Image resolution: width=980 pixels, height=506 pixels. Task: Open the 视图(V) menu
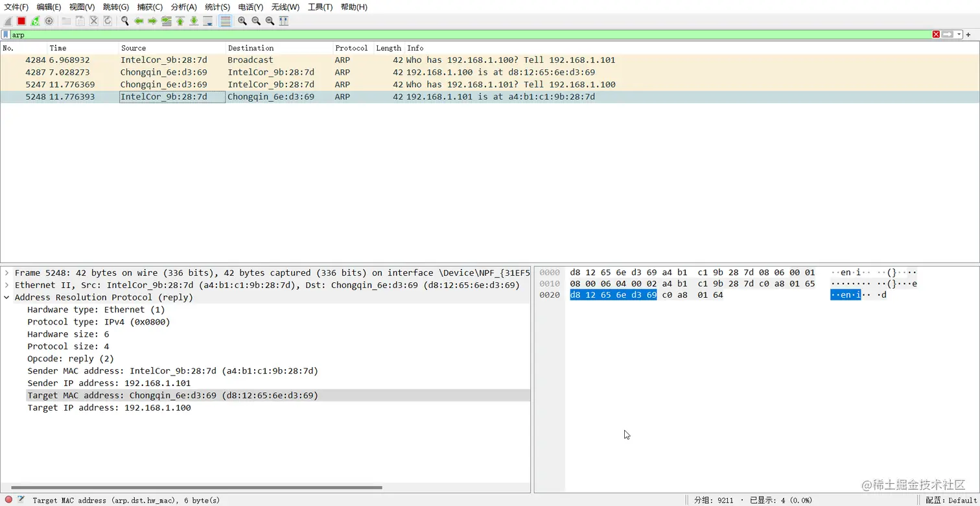(x=82, y=6)
